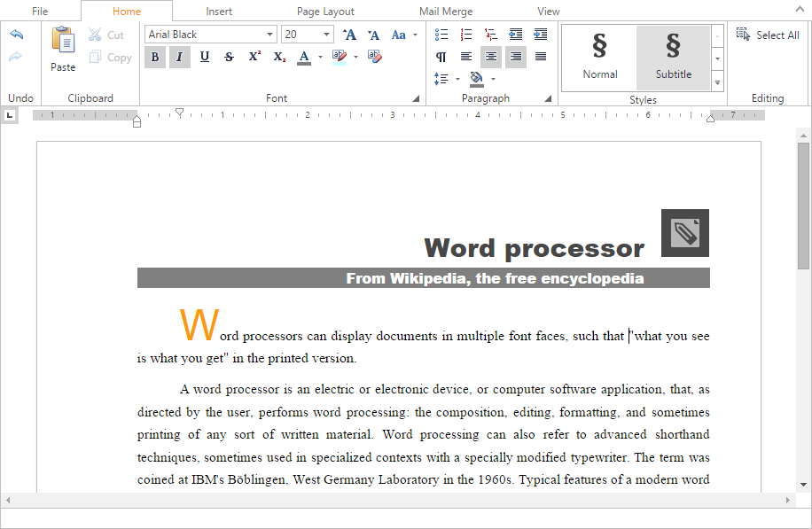Click the left indent ruler marker
This screenshot has height=529, width=812.
pyautogui.click(x=137, y=121)
